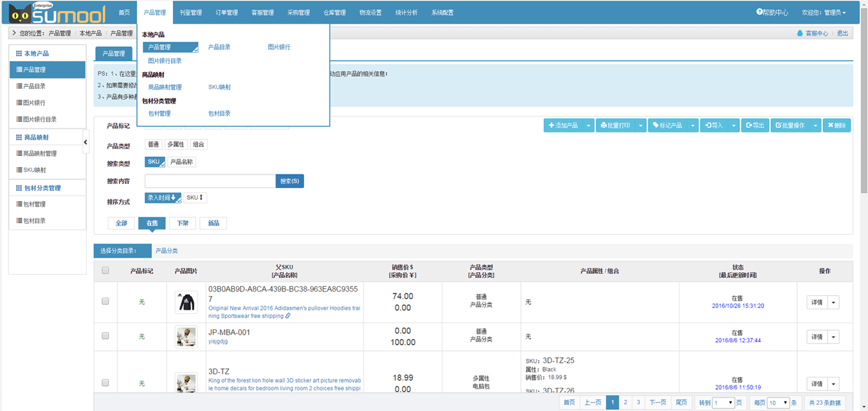Click the 标记产品 tag button

point(667,125)
